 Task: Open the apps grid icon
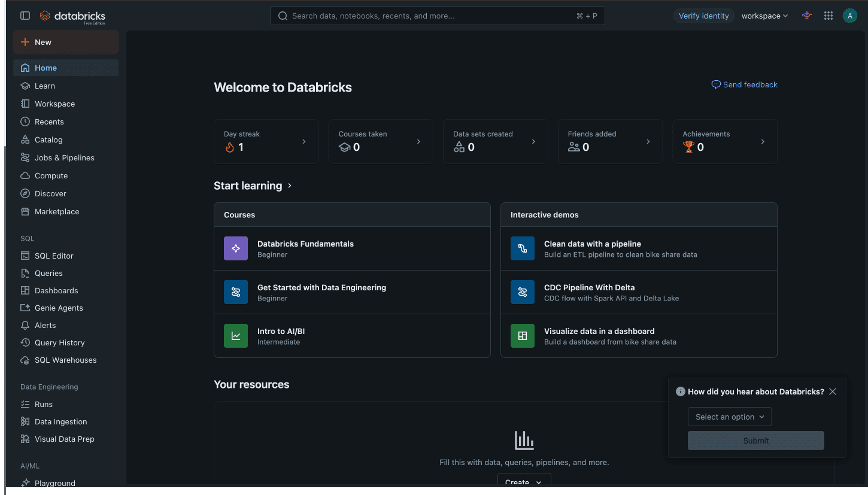coord(828,16)
